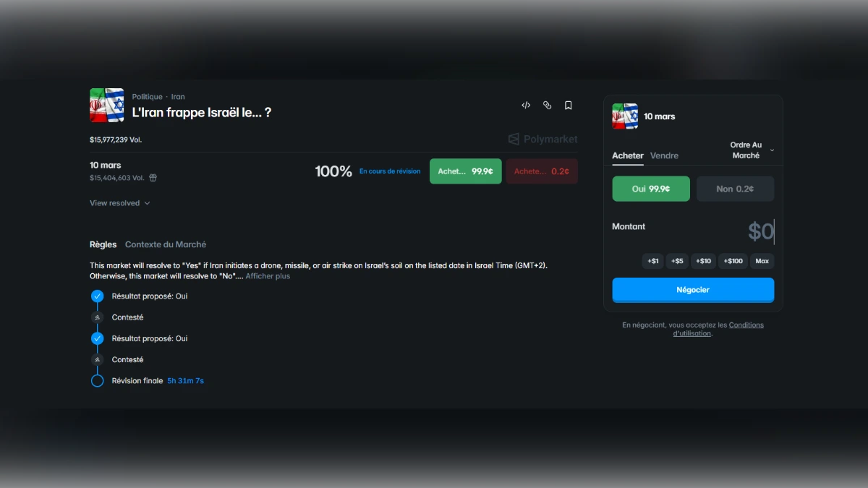Click the first Résultat proposé checkmark

98,296
